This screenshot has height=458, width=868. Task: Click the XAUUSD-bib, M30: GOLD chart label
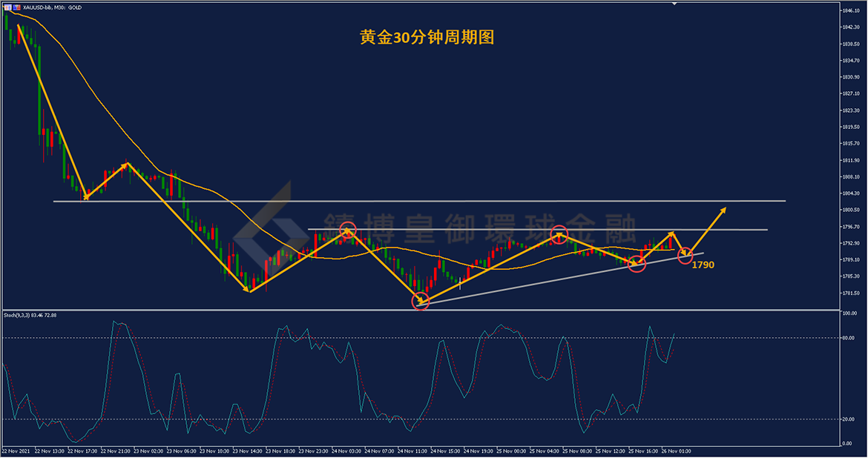pyautogui.click(x=53, y=7)
